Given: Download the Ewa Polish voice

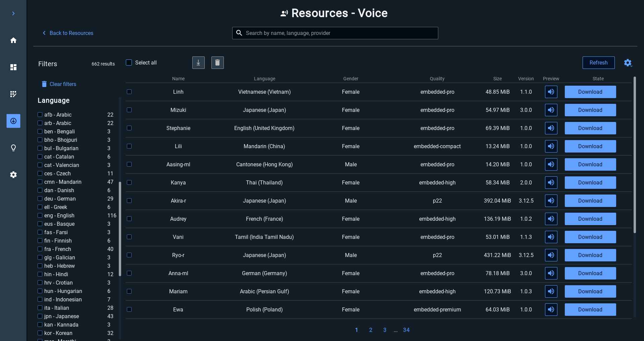Looking at the screenshot, I should pos(590,309).
